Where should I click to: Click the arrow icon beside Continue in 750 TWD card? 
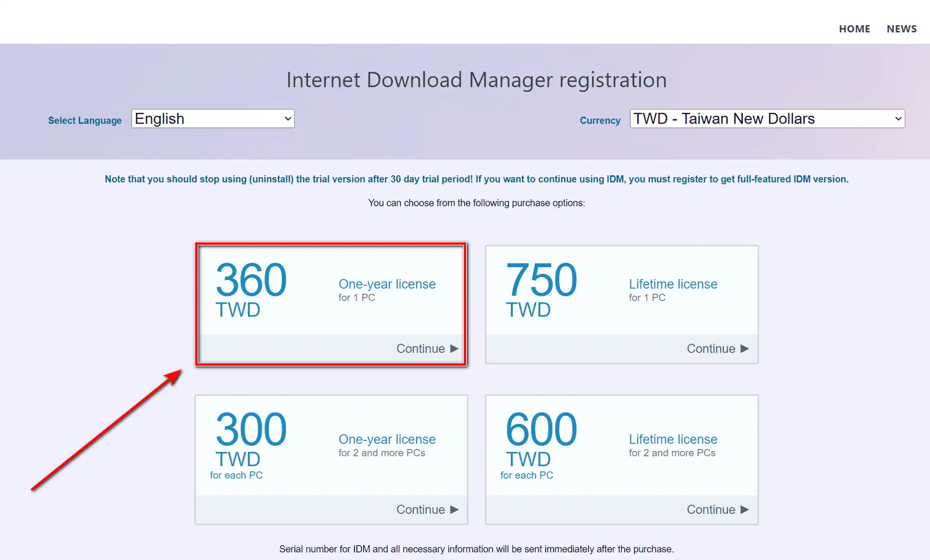coord(745,349)
